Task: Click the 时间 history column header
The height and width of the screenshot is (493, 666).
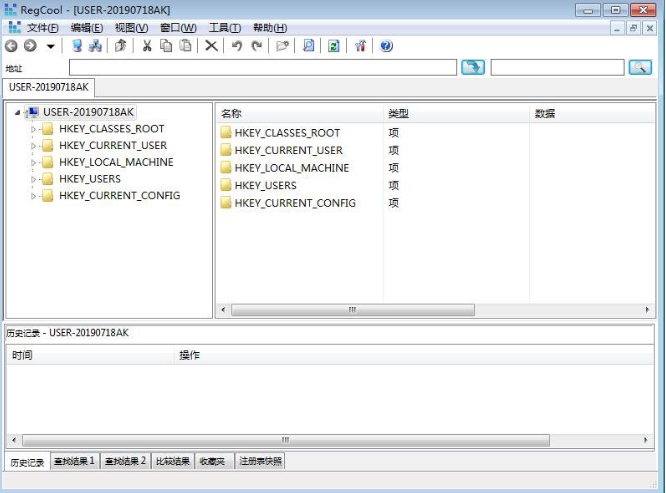Action: (91, 355)
